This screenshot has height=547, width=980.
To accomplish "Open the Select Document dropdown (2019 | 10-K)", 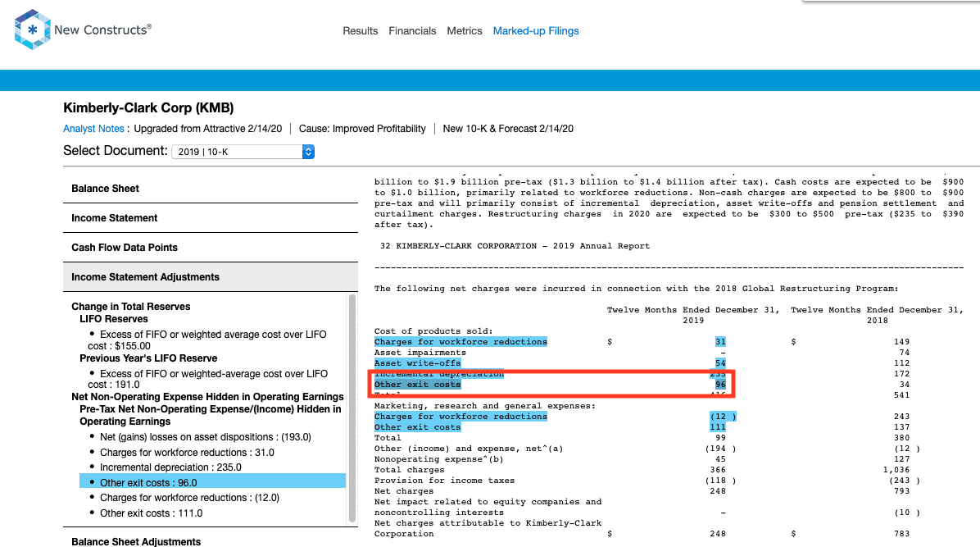I will point(243,152).
